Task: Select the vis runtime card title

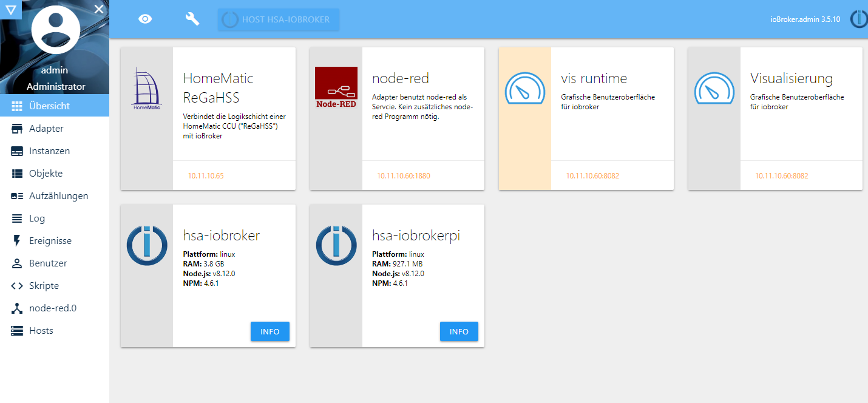Action: [594, 78]
